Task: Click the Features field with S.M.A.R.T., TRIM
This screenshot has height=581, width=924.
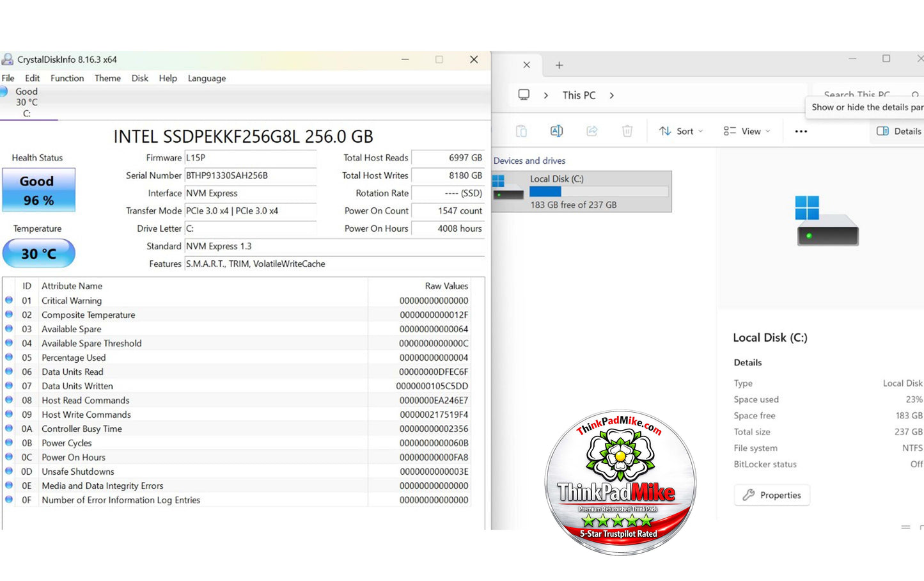Action: click(x=334, y=264)
